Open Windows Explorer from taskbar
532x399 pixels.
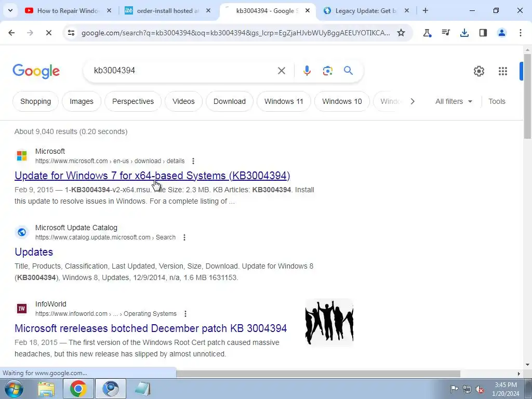pos(46,389)
